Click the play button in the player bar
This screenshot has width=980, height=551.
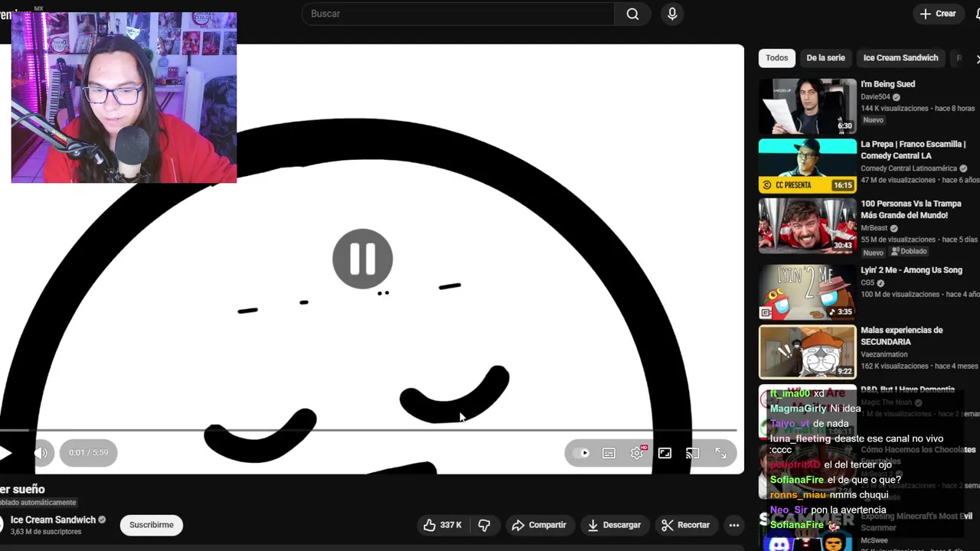point(6,452)
